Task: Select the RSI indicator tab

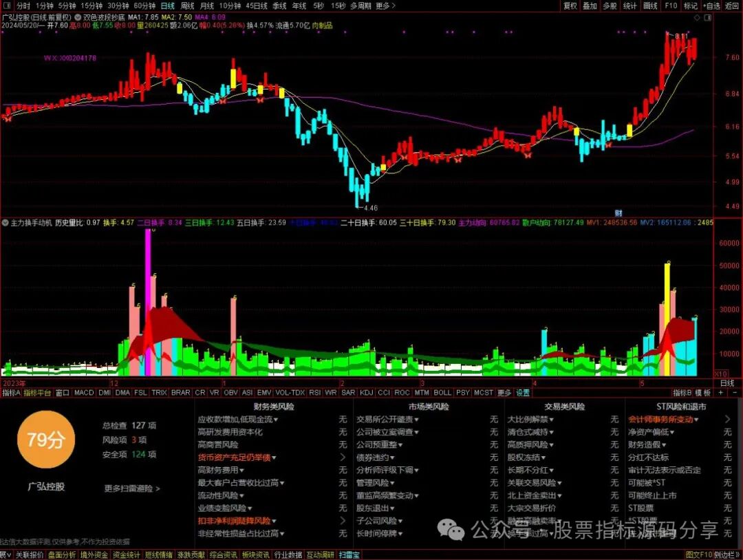Action: coord(314,393)
